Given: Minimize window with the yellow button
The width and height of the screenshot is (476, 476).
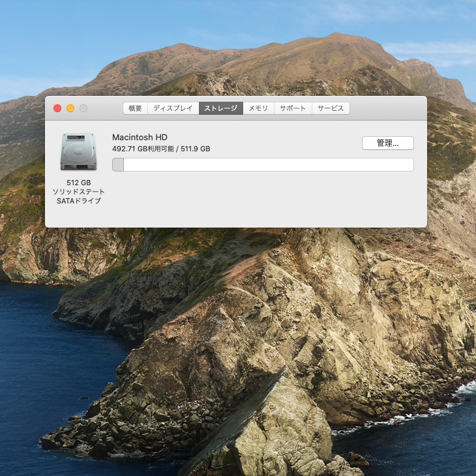Looking at the screenshot, I should coord(70,108).
